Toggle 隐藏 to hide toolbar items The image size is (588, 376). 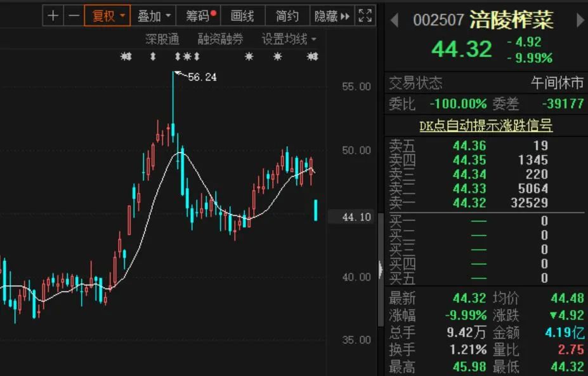327,15
